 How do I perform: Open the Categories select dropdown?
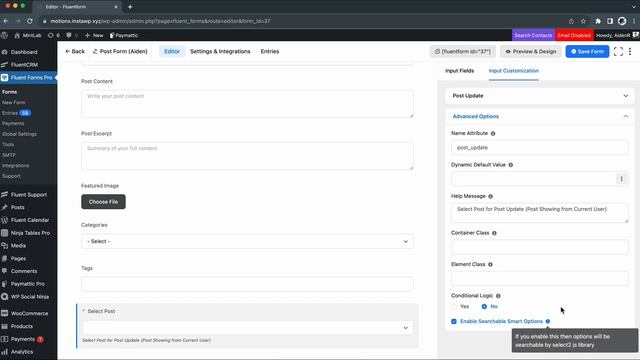pyautogui.click(x=247, y=242)
